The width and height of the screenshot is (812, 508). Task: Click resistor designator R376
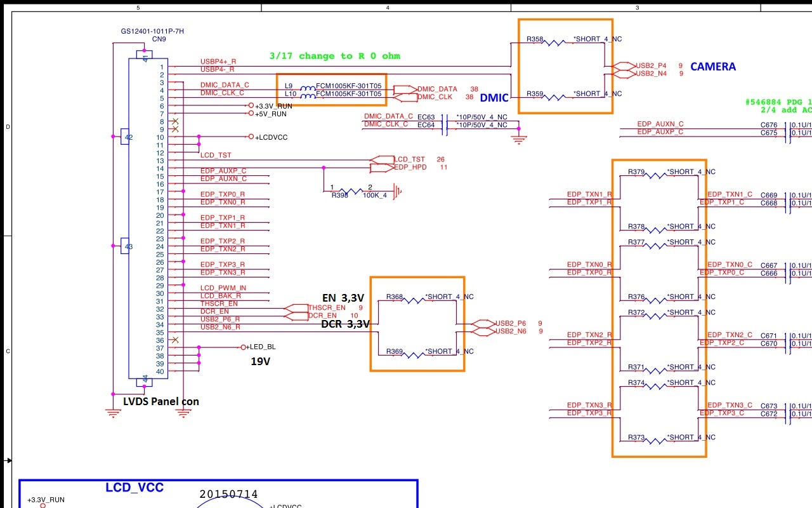(636, 297)
